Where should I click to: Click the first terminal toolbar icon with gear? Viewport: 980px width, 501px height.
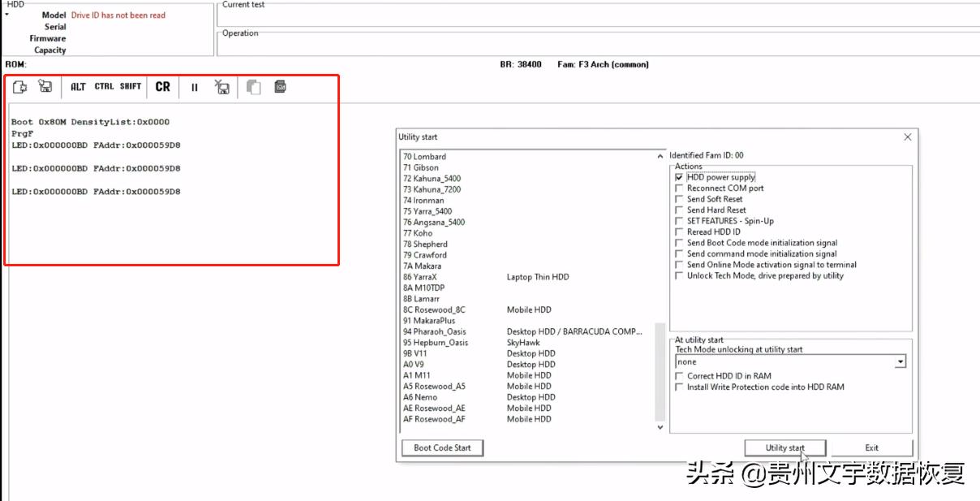[20, 87]
